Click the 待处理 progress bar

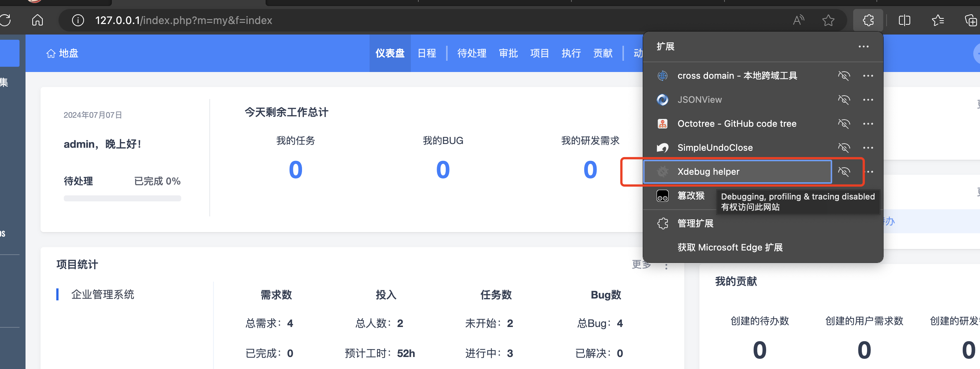[122, 198]
